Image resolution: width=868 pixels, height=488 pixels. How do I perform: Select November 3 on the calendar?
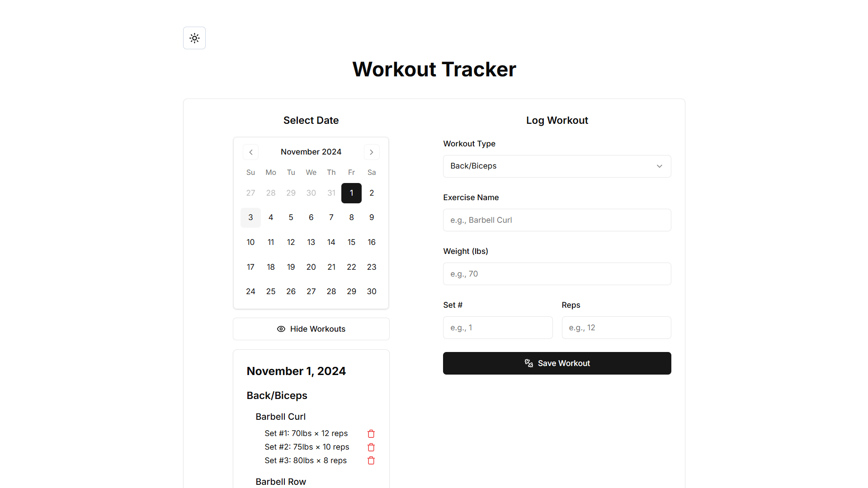(x=250, y=218)
